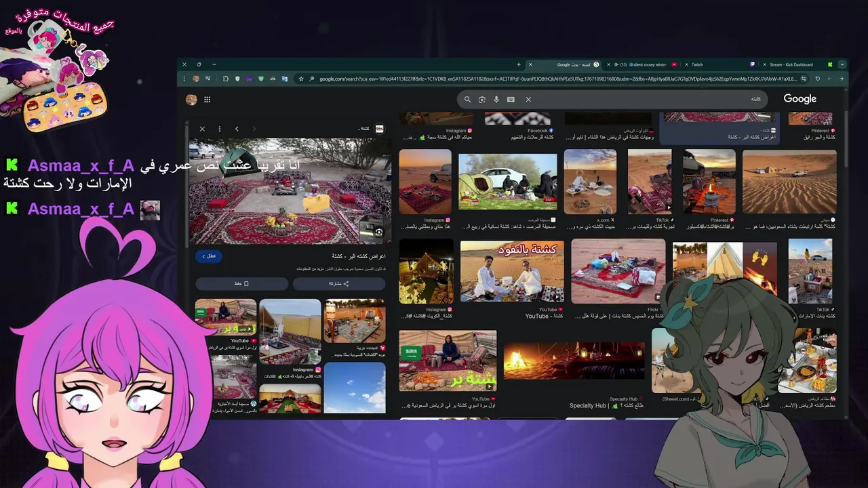Open on-screen keyboard icon in search box
868x488 pixels.
tap(511, 100)
